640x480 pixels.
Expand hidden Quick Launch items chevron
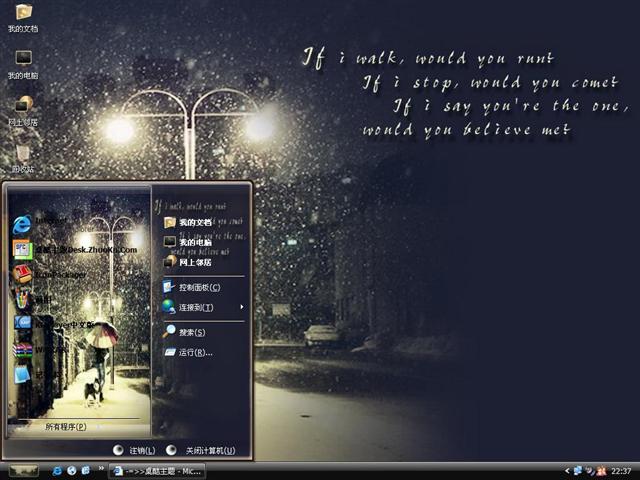[x=101, y=468]
